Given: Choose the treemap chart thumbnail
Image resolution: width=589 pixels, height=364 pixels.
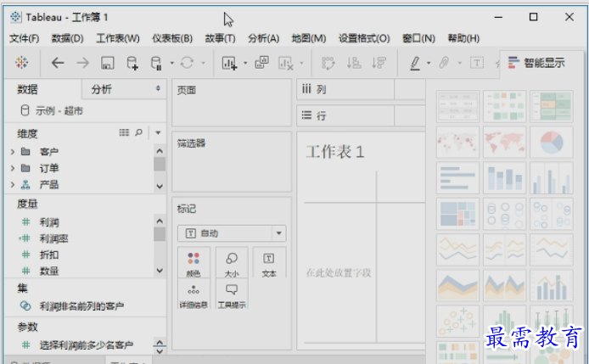Looking at the screenshot, I should 457,214.
